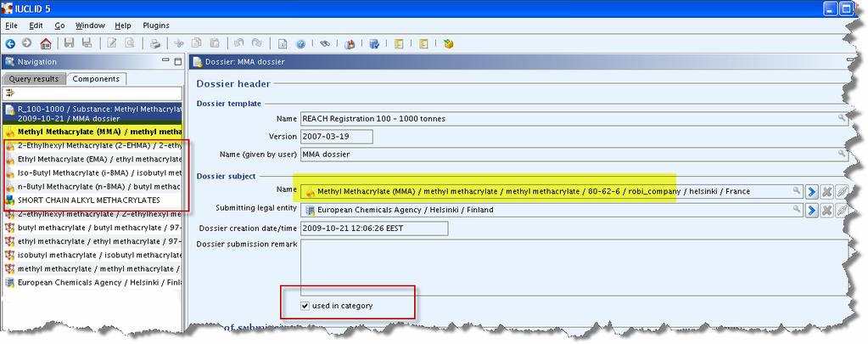Select butyl methacrylate reference substance
This screenshot has width=868, height=344.
pyautogui.click(x=92, y=228)
